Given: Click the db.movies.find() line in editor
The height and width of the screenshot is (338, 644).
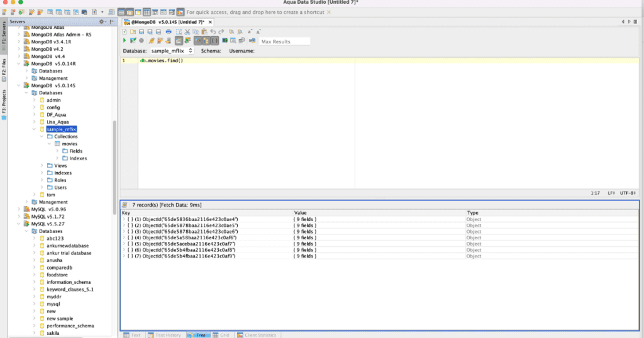Looking at the screenshot, I should pos(162,61).
